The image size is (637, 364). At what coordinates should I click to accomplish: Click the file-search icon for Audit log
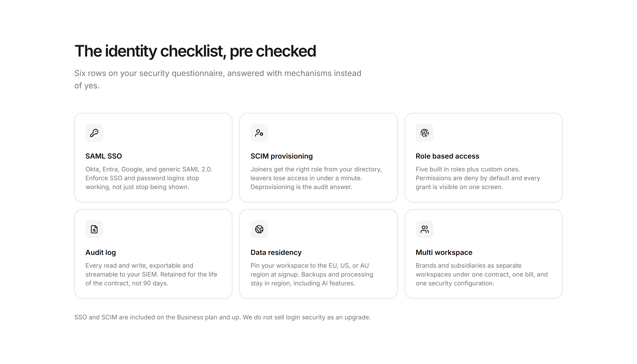coord(94,229)
